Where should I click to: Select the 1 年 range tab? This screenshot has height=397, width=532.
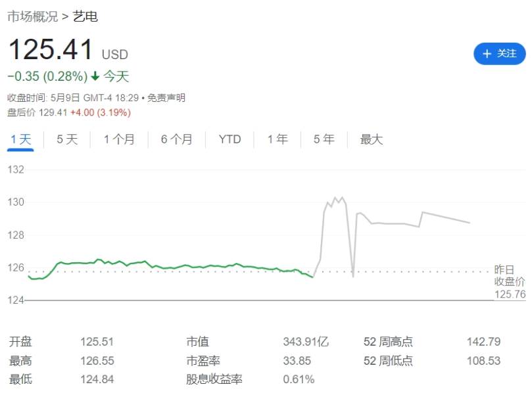pyautogui.click(x=278, y=139)
